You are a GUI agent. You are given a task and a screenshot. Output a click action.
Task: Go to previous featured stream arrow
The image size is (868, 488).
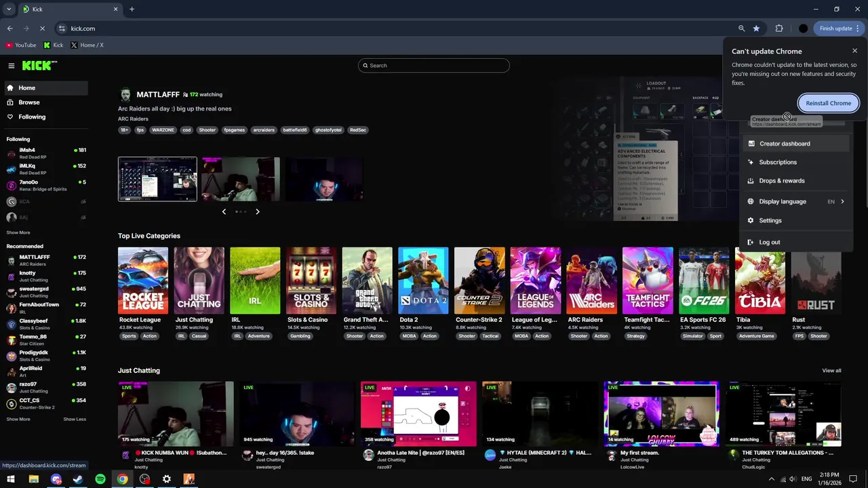(224, 211)
